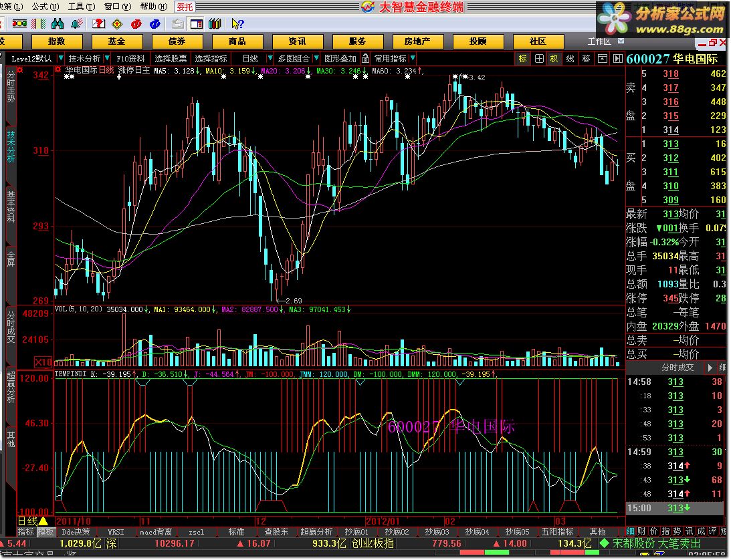Expand the Level2默认 dropdown arrow

click(x=61, y=58)
